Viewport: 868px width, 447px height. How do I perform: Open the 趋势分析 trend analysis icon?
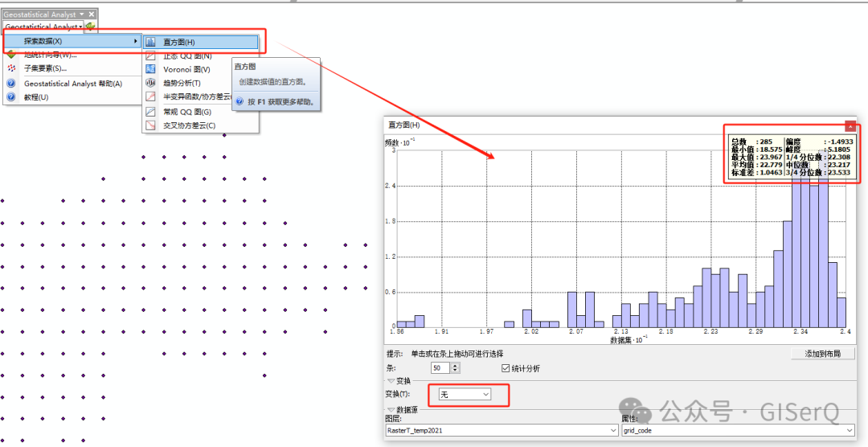[150, 83]
